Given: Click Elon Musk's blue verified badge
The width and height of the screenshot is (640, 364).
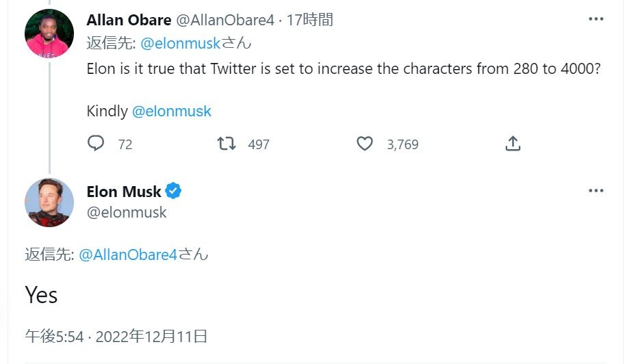Looking at the screenshot, I should pyautogui.click(x=174, y=192).
